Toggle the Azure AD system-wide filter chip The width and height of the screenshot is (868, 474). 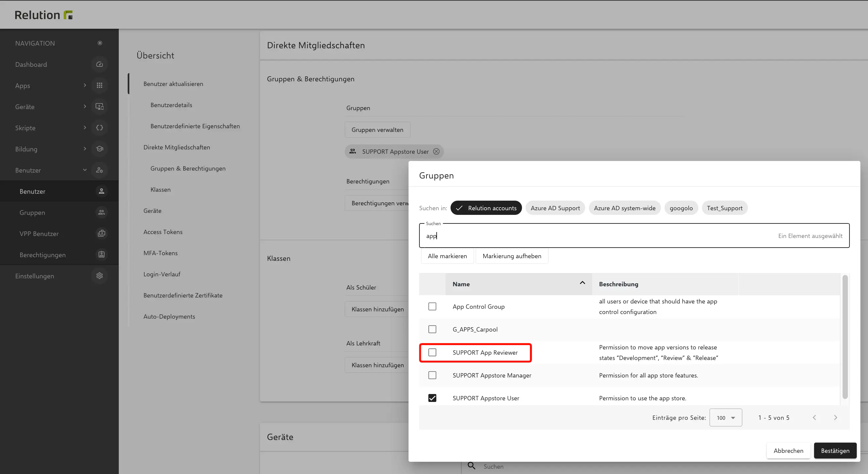click(625, 208)
